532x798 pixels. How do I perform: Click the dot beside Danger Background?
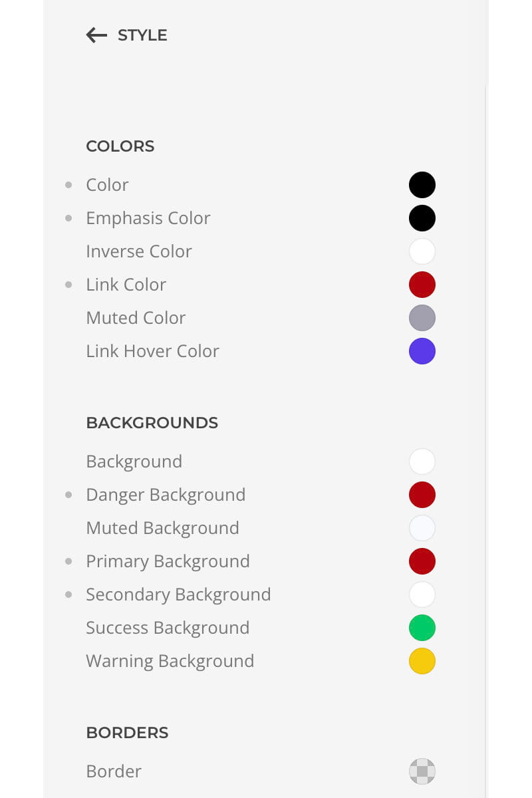tap(68, 495)
